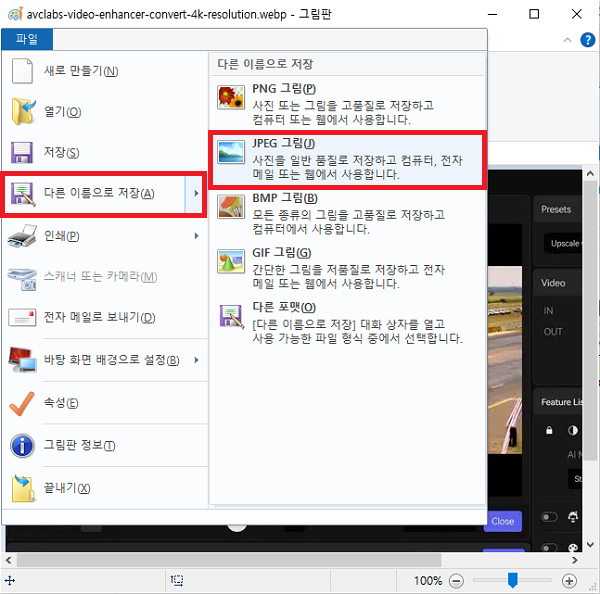
Task: Click the JPEG picture landscape icon
Action: pyautogui.click(x=231, y=152)
